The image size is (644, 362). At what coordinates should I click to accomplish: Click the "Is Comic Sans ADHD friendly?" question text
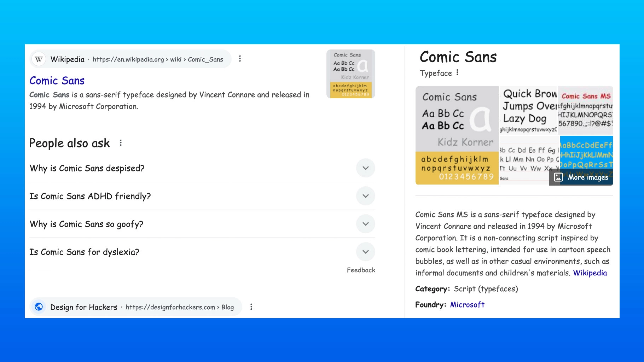point(90,196)
